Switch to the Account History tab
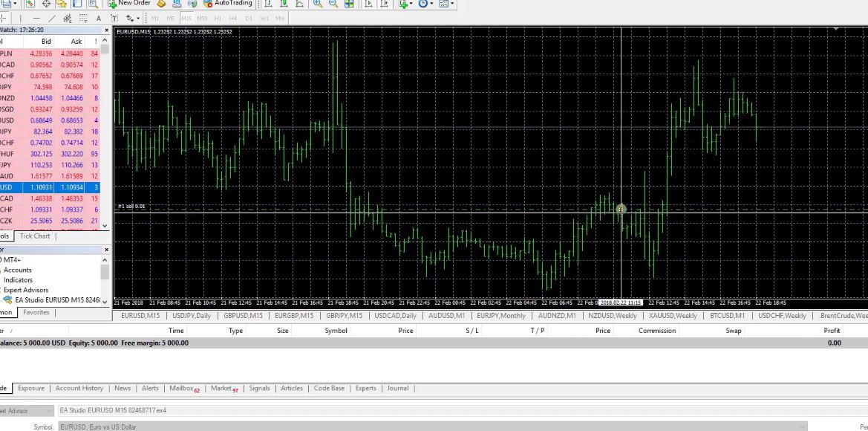868x431 pixels. click(x=79, y=388)
